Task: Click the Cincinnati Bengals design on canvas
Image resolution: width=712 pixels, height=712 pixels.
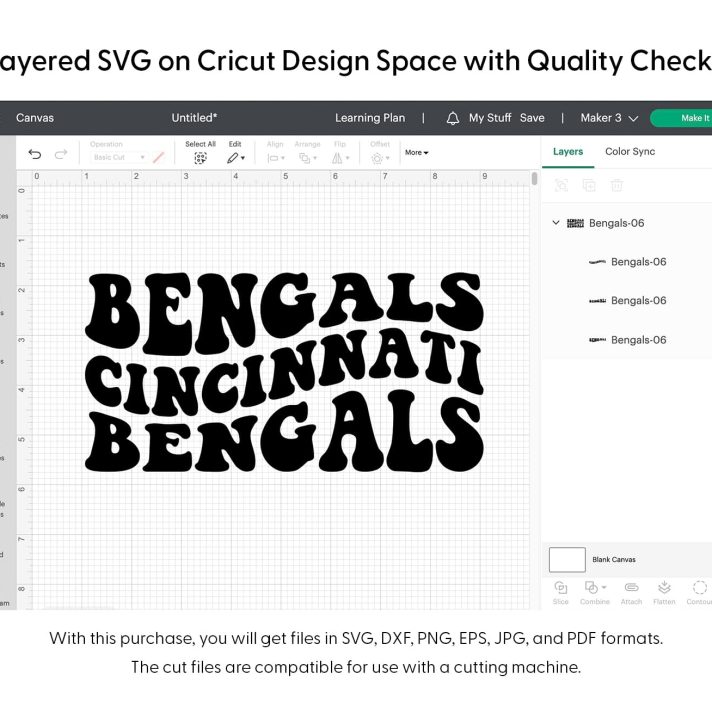Action: tap(284, 372)
